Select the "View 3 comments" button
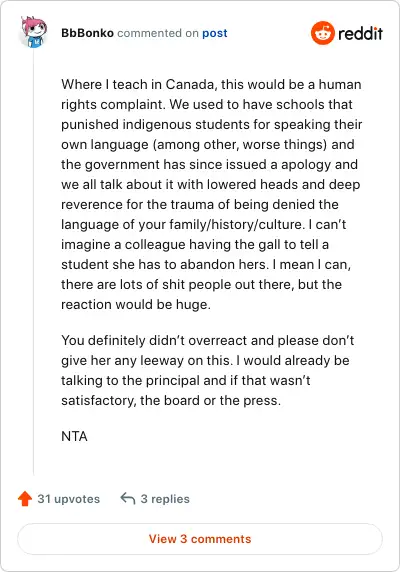The image size is (400, 572). pyautogui.click(x=200, y=539)
